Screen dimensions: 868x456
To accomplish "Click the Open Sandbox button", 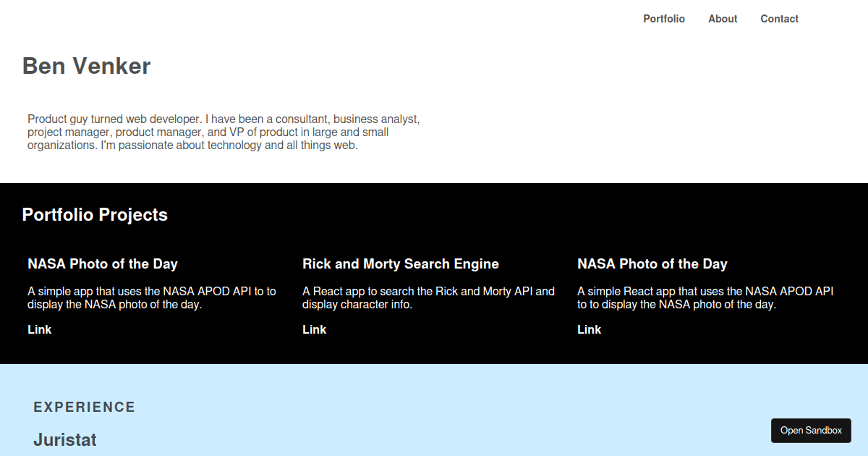I will tap(811, 430).
